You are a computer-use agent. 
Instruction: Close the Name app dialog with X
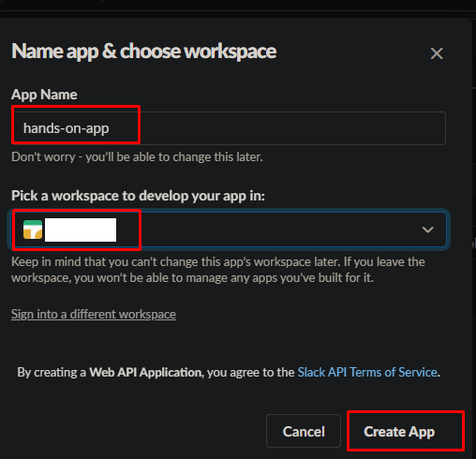tap(437, 53)
